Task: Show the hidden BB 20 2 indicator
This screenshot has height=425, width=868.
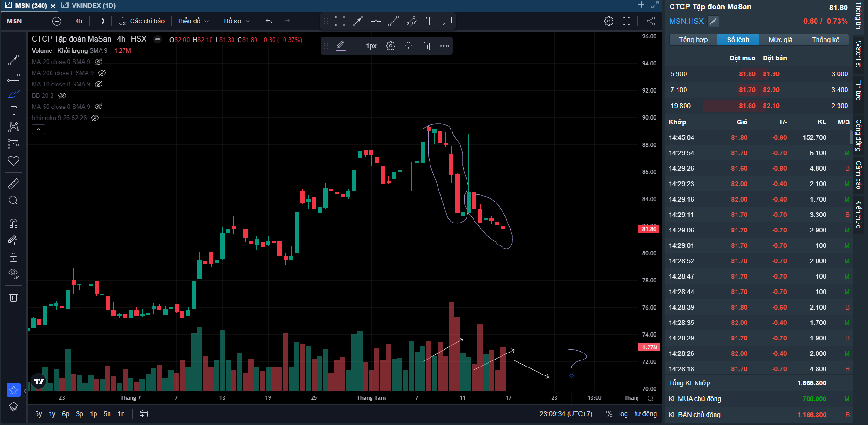Action: pyautogui.click(x=62, y=95)
